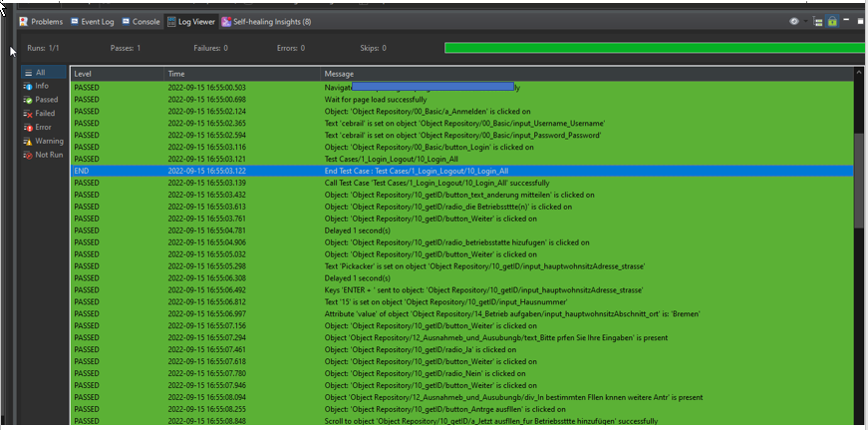Select row 'text_Bitte prfen Sie Ihre Eingaben' is present

[462, 338]
